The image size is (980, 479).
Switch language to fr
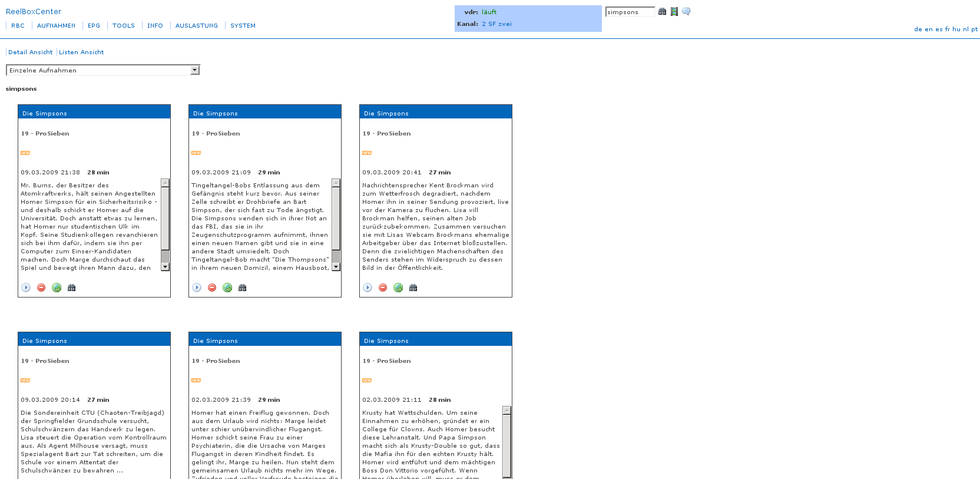coord(948,29)
